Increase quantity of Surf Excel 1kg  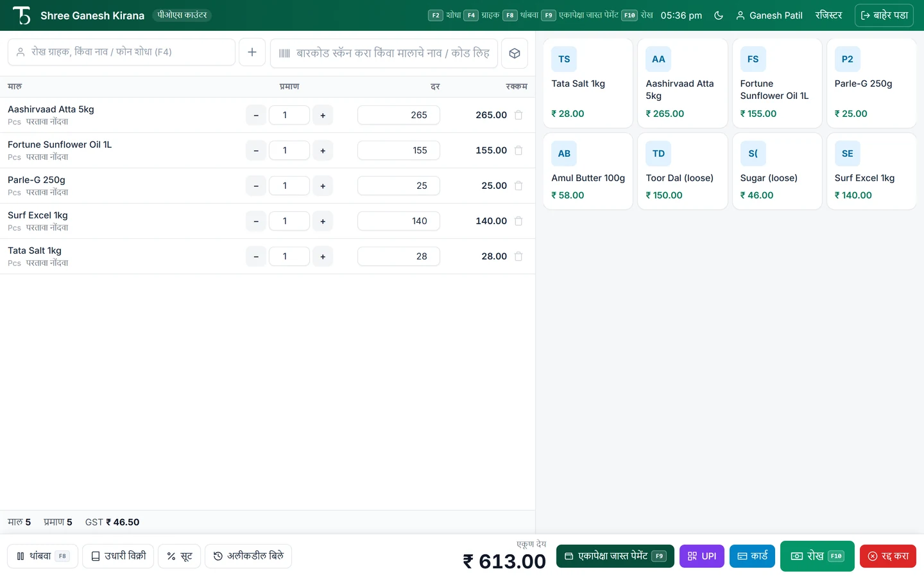323,221
